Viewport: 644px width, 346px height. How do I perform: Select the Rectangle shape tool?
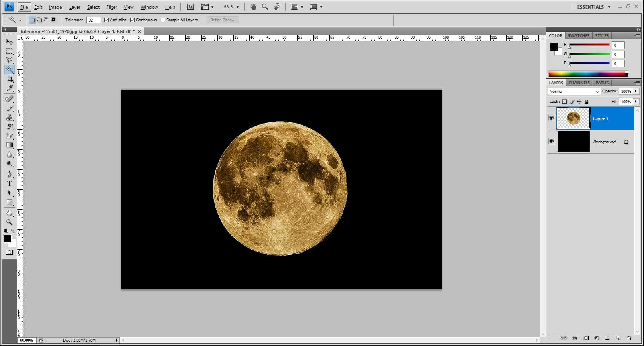click(10, 202)
